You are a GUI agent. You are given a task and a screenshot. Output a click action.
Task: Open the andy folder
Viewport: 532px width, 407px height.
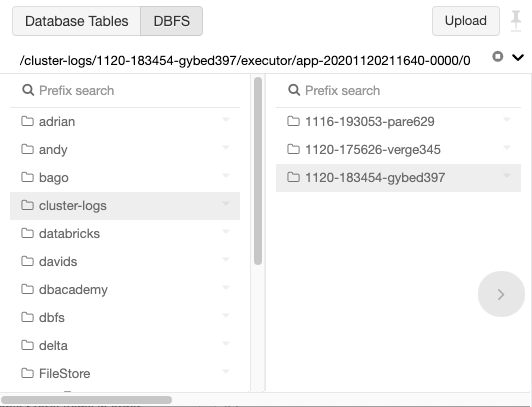pos(125,149)
